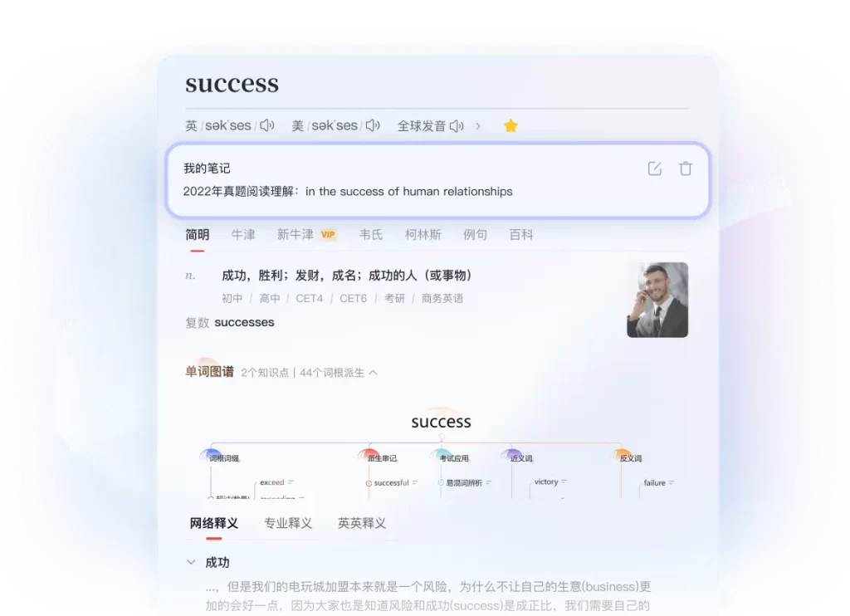This screenshot has width=850, height=616.
Task: Select the plural form successes
Action: click(245, 322)
